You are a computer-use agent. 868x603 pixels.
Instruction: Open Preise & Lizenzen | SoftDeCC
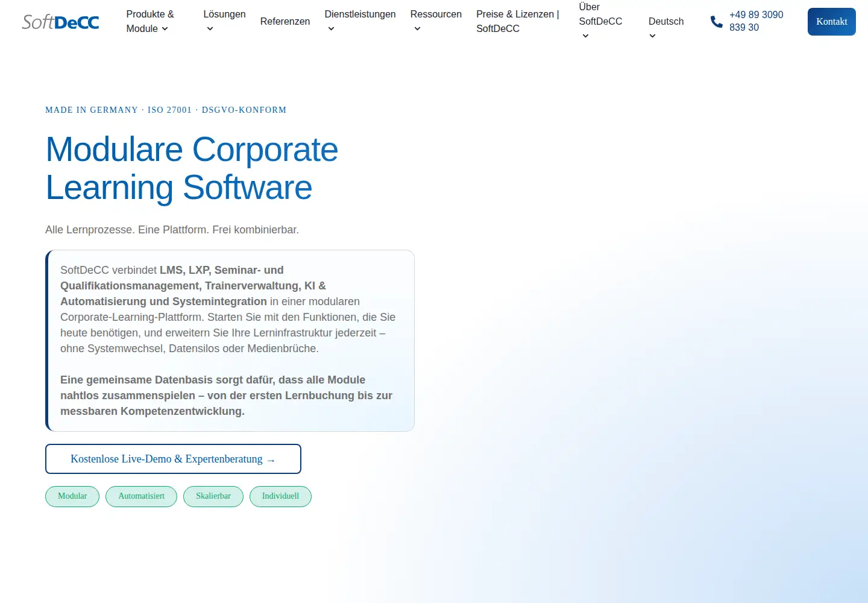coord(518,21)
